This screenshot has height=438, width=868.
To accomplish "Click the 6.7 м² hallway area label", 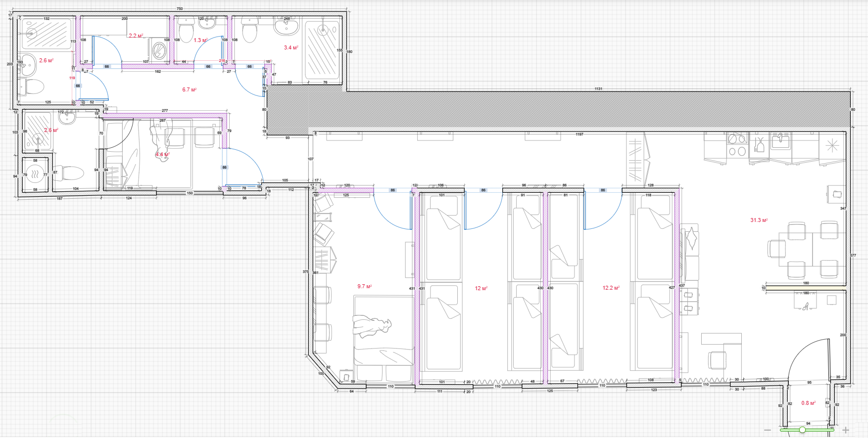I will coord(189,90).
